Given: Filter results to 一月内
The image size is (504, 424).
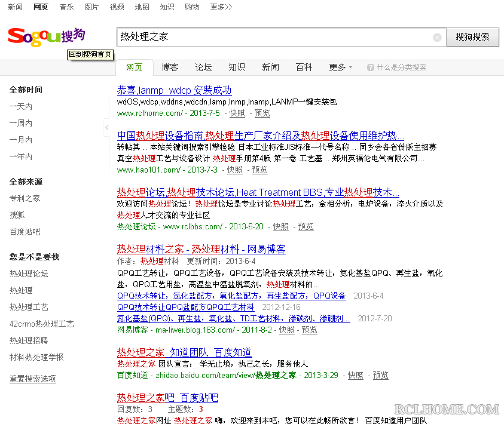Looking at the screenshot, I should coord(20,140).
